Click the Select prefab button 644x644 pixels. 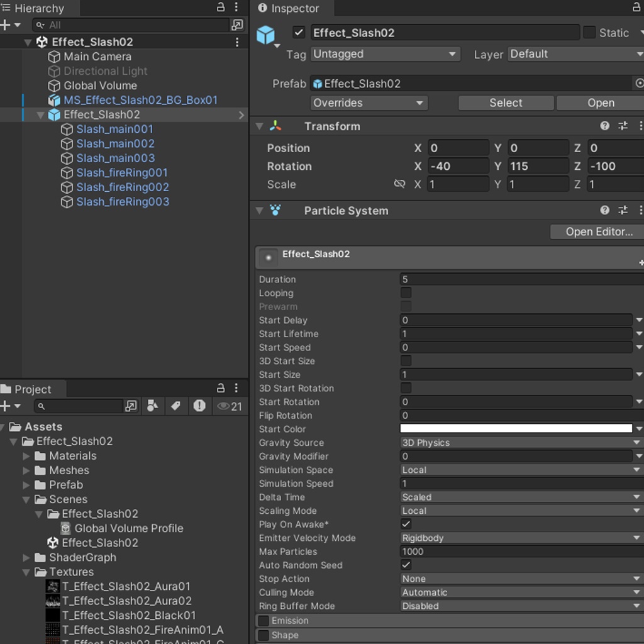point(506,103)
